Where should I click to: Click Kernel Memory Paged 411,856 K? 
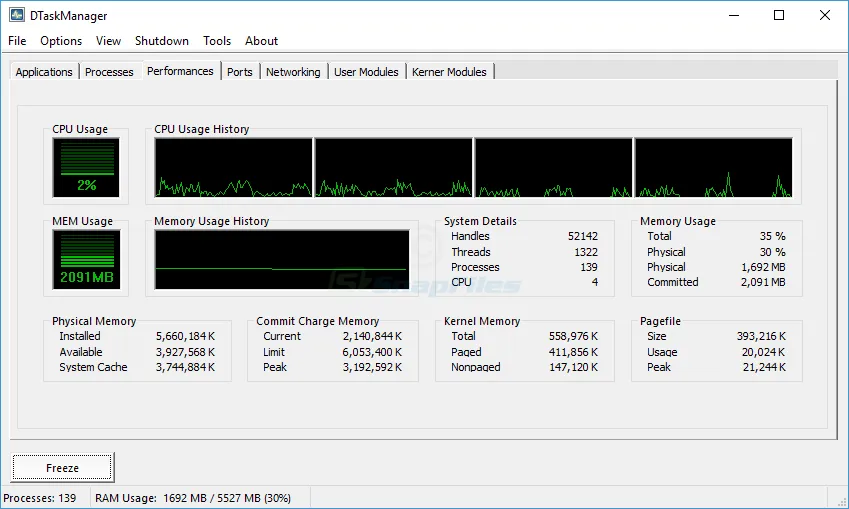click(573, 352)
